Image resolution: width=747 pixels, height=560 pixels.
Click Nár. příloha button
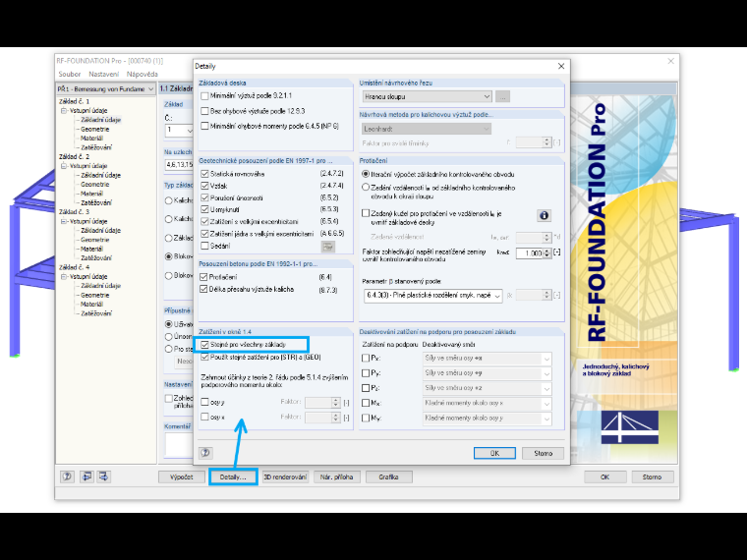(x=337, y=476)
